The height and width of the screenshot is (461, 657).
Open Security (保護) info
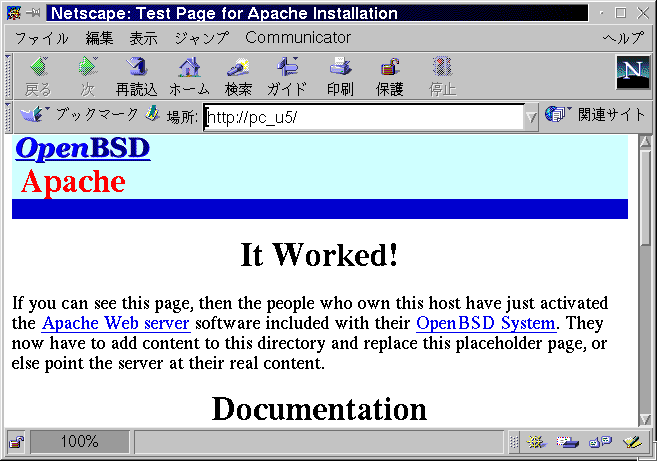pyautogui.click(x=390, y=77)
